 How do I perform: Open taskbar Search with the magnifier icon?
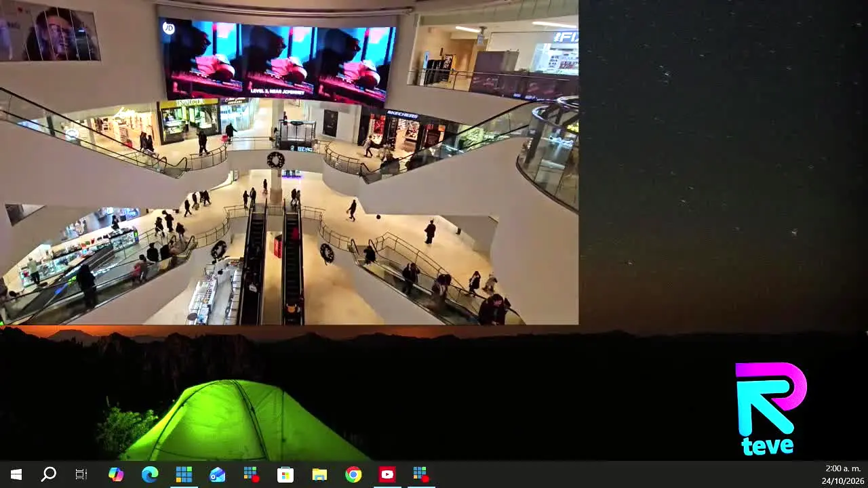(49, 474)
